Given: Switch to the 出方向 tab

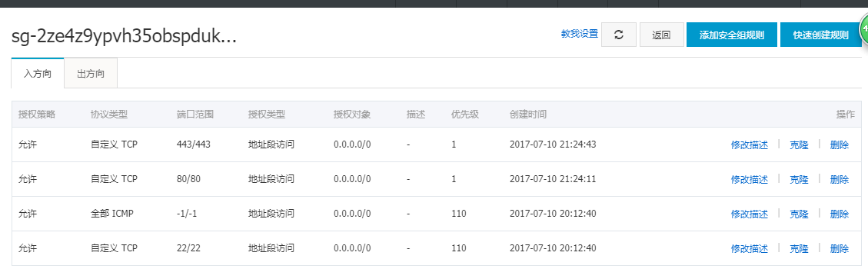Looking at the screenshot, I should point(91,74).
